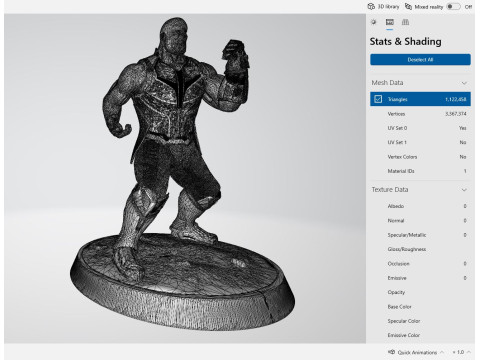Select the Stats & Shading panel icon
The image size is (480, 360).
tap(389, 22)
